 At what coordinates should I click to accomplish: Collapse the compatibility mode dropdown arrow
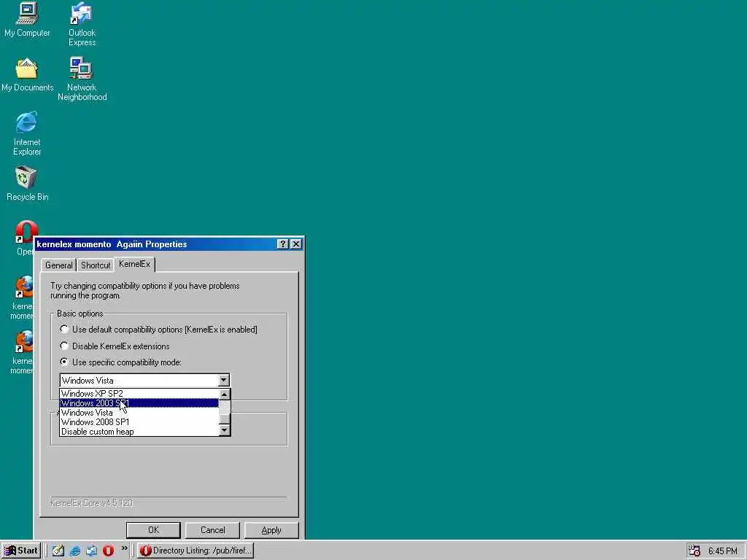pyautogui.click(x=223, y=380)
